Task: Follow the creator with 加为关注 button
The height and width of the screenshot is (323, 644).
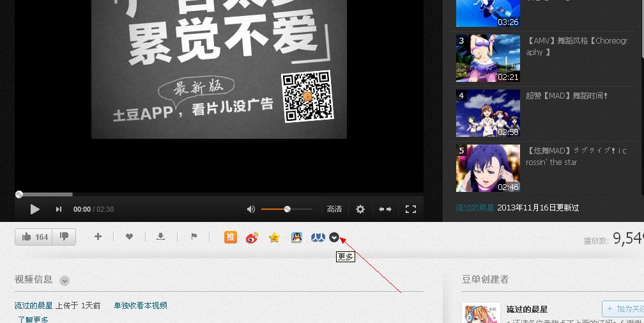Action: [x=623, y=309]
